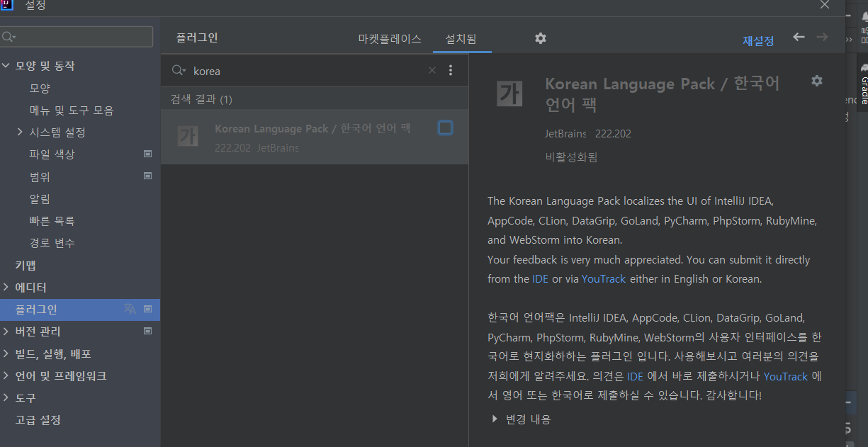Open YouTrack link in Korean description
Viewport: 868px width, 447px height.
(x=786, y=377)
